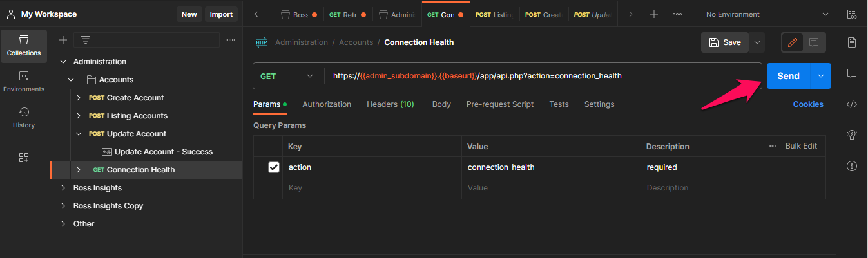Open the Pre-request Script tab
868x258 pixels.
click(x=500, y=104)
